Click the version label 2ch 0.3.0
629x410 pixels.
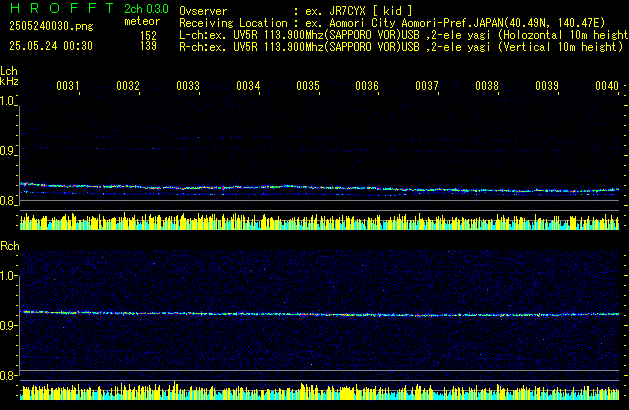146,9
